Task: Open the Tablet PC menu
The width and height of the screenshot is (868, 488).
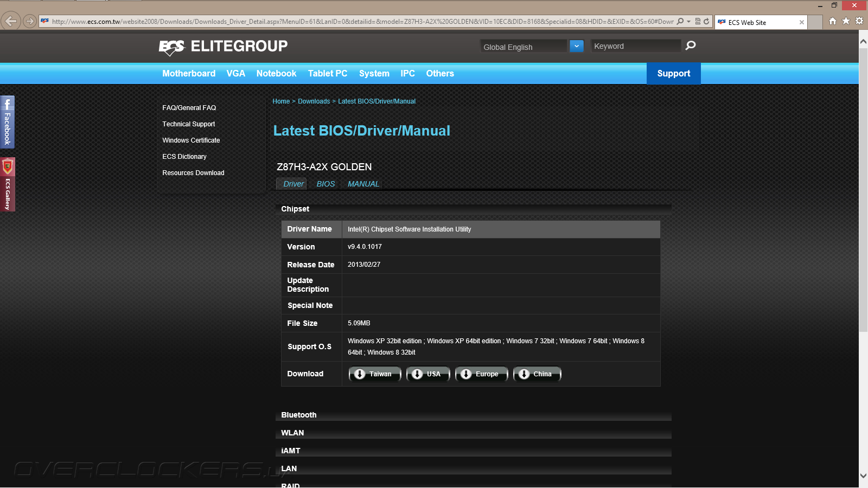Action: [x=328, y=74]
